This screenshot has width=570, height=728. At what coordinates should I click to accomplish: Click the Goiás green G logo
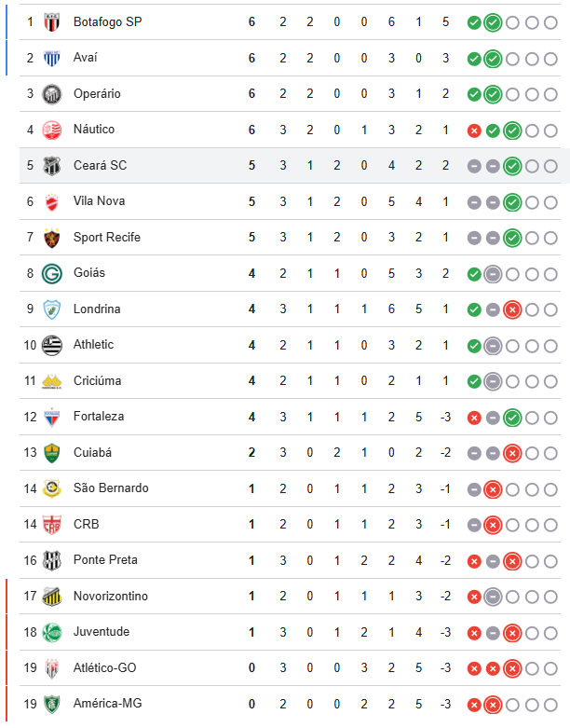pos(51,273)
